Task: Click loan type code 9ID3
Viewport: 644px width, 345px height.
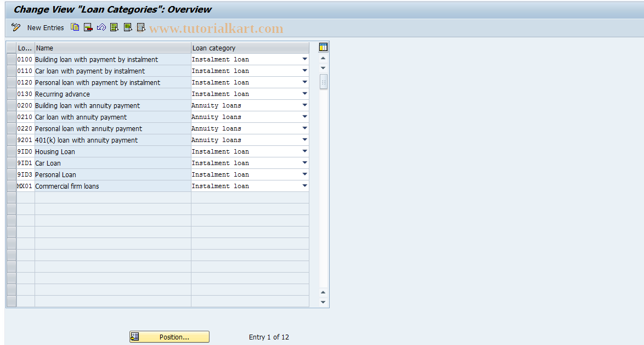Action: point(25,174)
